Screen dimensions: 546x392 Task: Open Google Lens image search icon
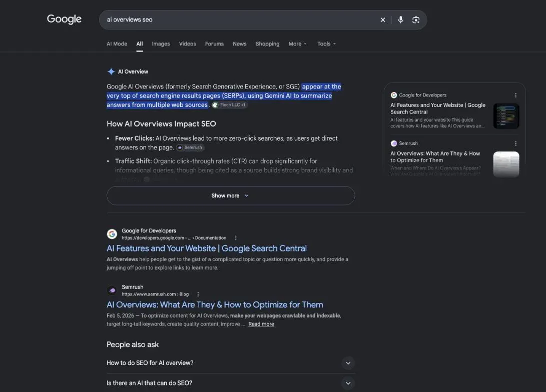coord(416,20)
